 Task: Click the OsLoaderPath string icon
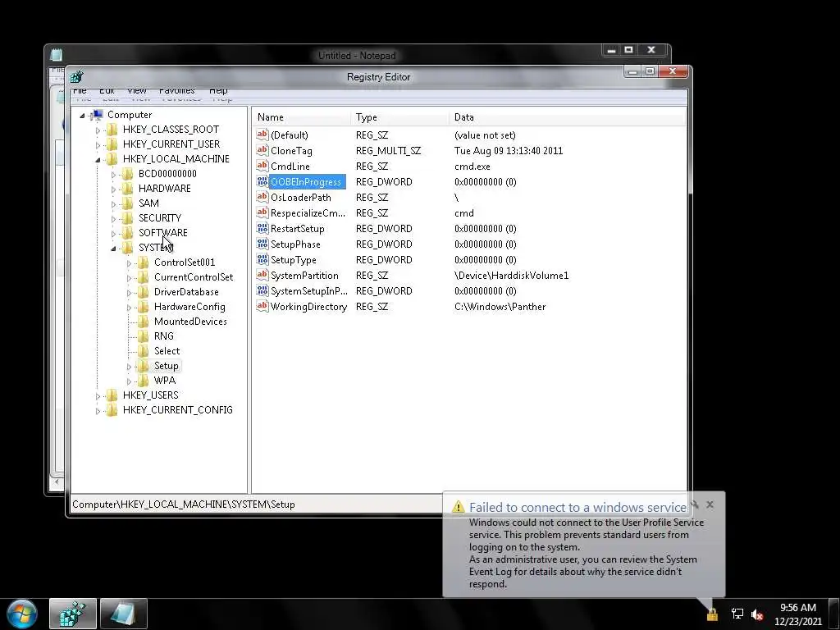(x=262, y=197)
